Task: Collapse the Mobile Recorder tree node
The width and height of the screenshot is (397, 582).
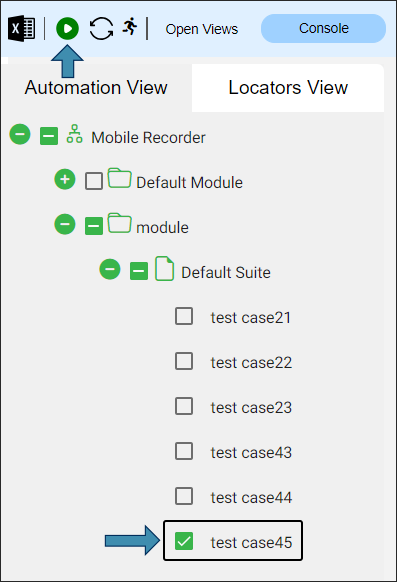Action: pyautogui.click(x=20, y=134)
